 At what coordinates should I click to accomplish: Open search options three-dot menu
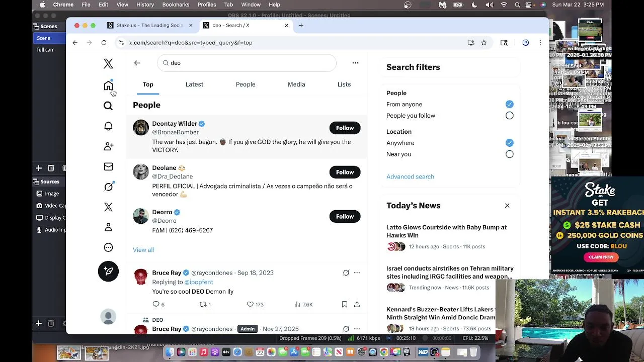click(355, 63)
